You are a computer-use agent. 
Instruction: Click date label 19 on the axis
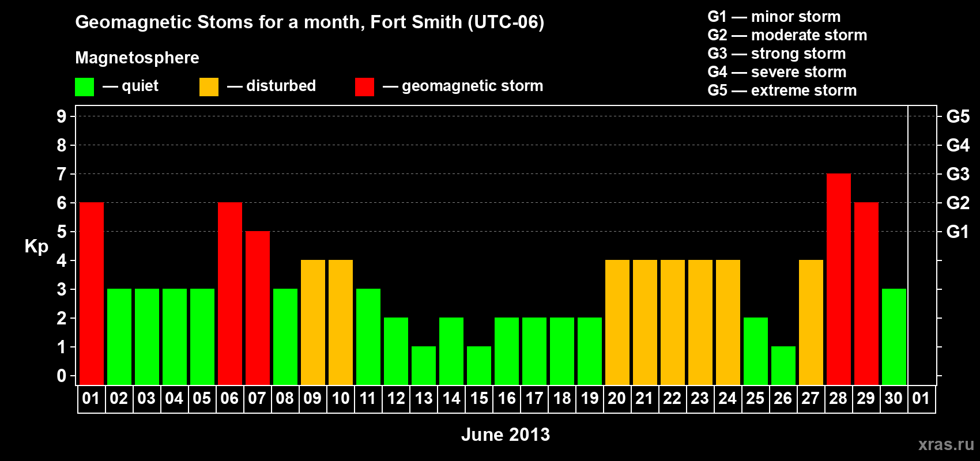coord(590,398)
